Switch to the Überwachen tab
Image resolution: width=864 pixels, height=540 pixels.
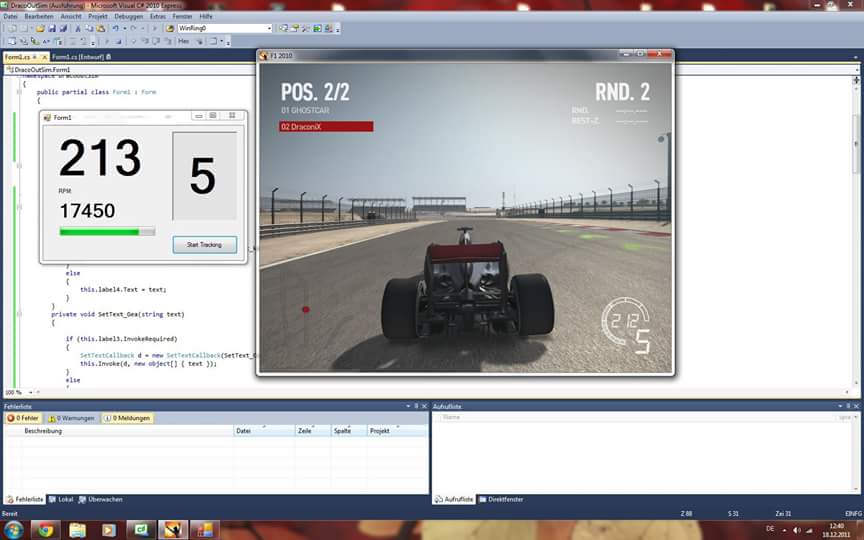click(x=100, y=499)
